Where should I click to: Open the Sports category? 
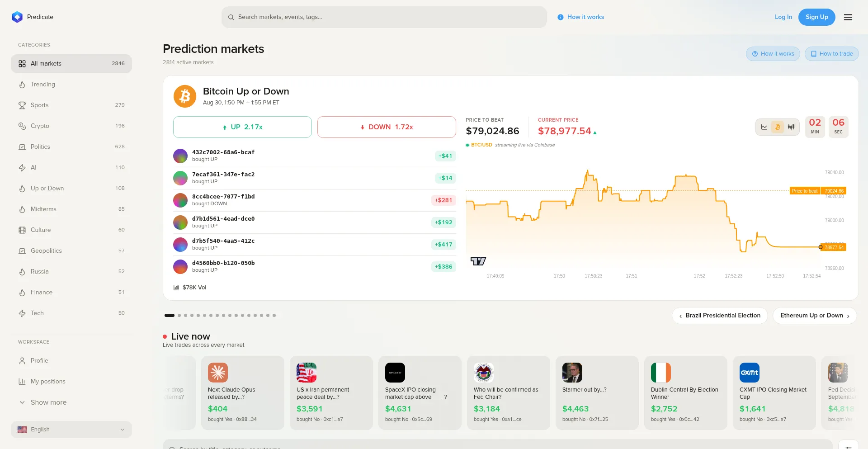71,105
